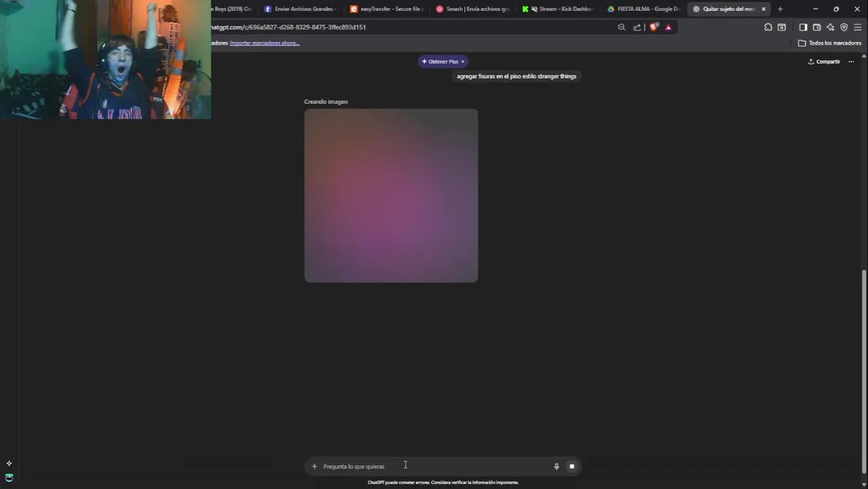Switch to the FIESTA ALMA Google Drive tab
This screenshot has height=489, width=868.
pyautogui.click(x=644, y=9)
